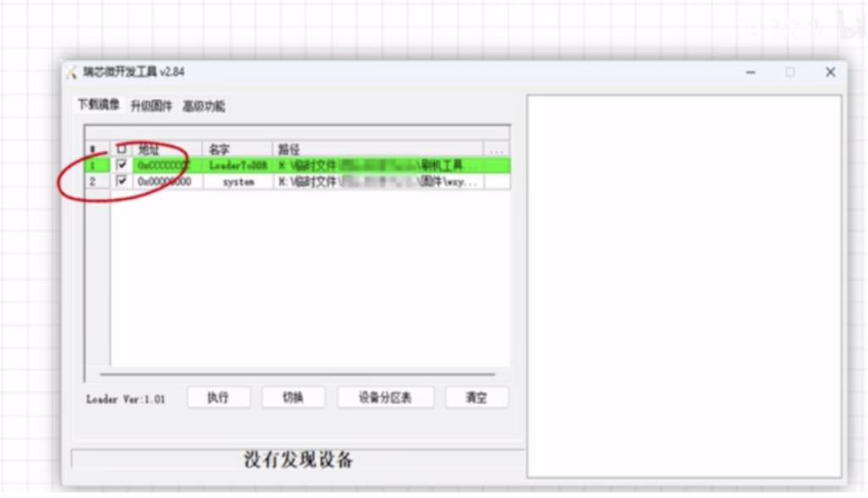Switch to the 下载镜像 tab
868x498 pixels.
98,105
